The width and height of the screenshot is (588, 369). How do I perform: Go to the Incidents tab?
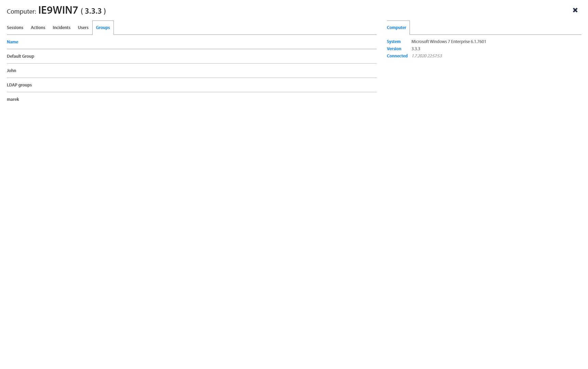[x=62, y=28]
